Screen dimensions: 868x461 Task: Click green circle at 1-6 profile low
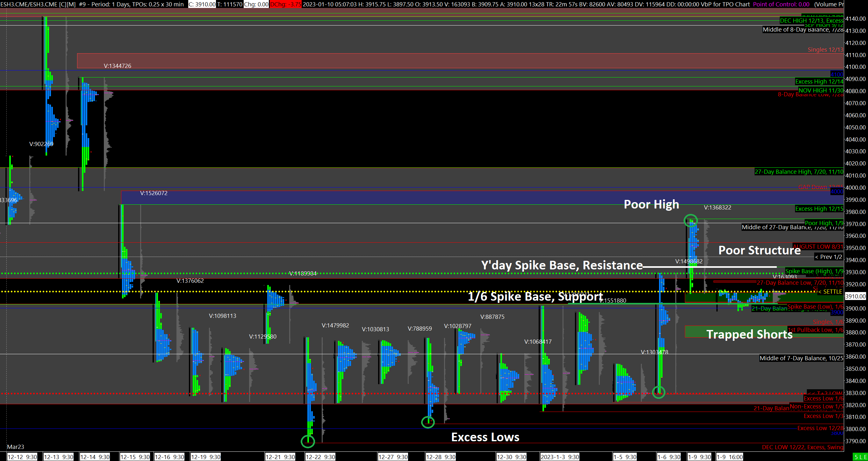pyautogui.click(x=658, y=392)
